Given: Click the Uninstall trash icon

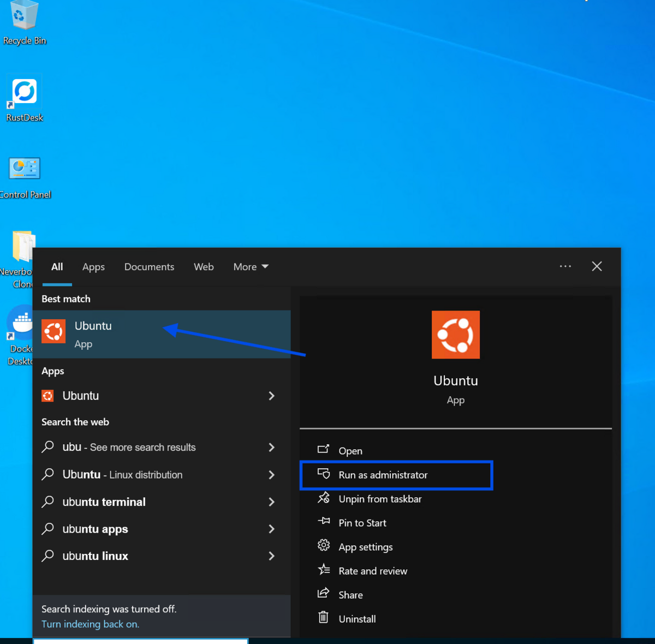Looking at the screenshot, I should point(324,618).
